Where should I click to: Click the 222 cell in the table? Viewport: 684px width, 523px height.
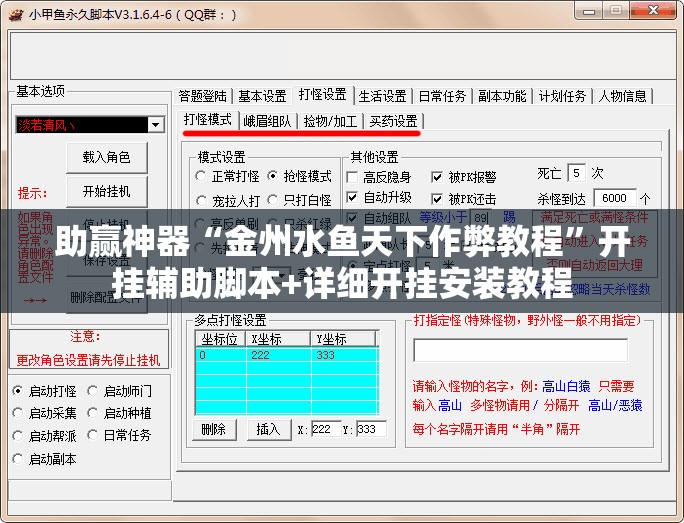coord(279,355)
